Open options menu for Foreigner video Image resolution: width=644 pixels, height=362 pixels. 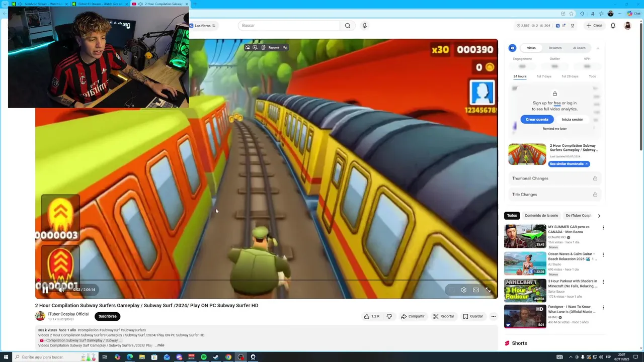(x=603, y=308)
